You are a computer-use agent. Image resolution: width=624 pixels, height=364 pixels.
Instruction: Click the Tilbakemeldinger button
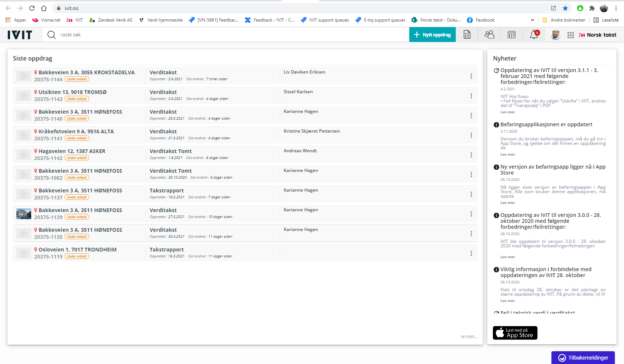point(583,358)
